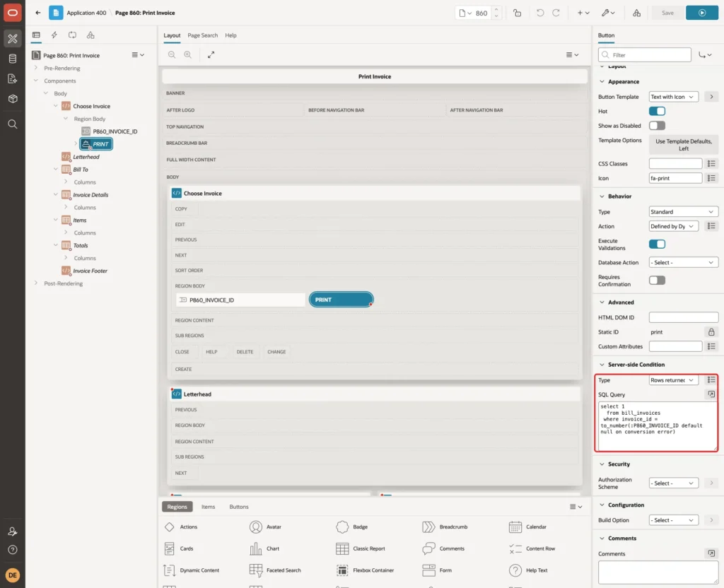Open Gallery cube icon in sidebar
This screenshot has height=588, width=724.
tap(13, 99)
